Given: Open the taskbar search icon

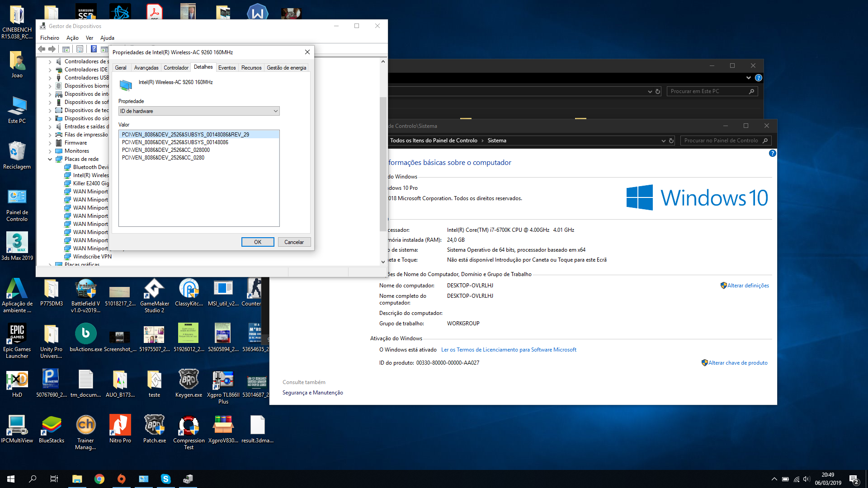Looking at the screenshot, I should coord(33,479).
